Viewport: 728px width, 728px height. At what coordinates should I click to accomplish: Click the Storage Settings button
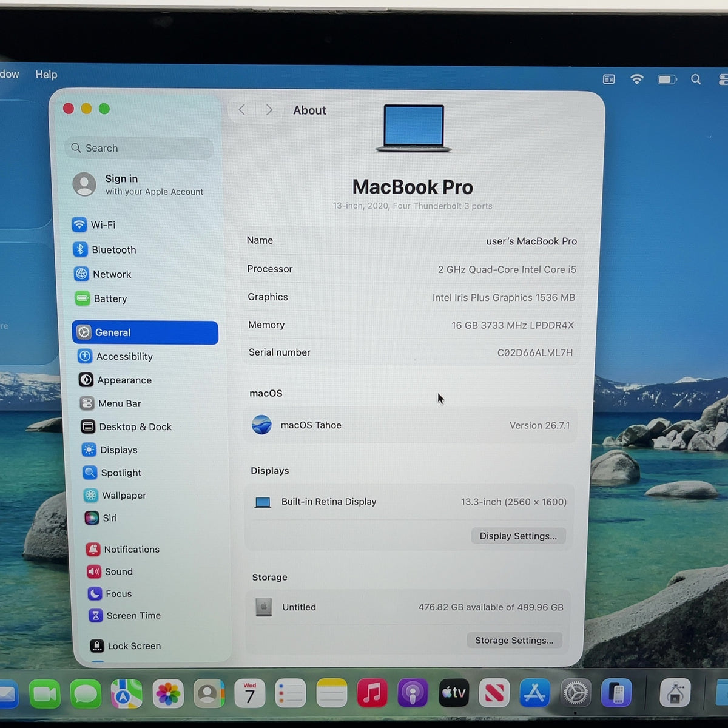point(514,640)
